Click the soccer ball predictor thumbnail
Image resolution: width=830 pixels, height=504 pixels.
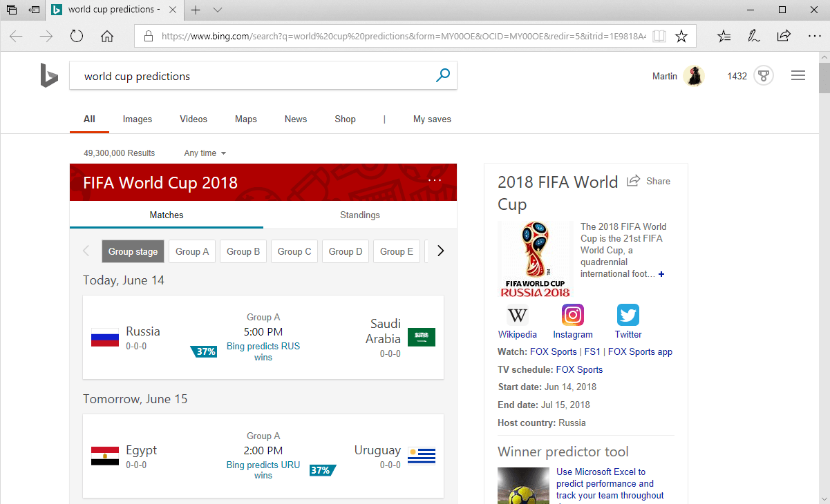(523, 485)
